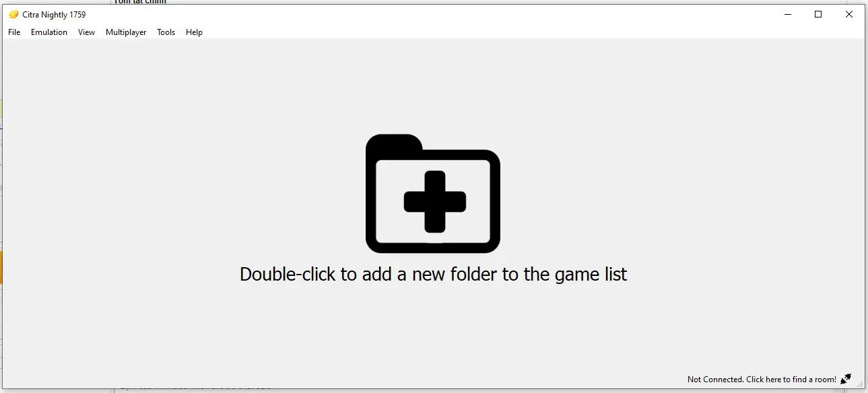Viewport: 868px width, 393px height.
Task: Click the disconnected network plug icon
Action: point(846,379)
